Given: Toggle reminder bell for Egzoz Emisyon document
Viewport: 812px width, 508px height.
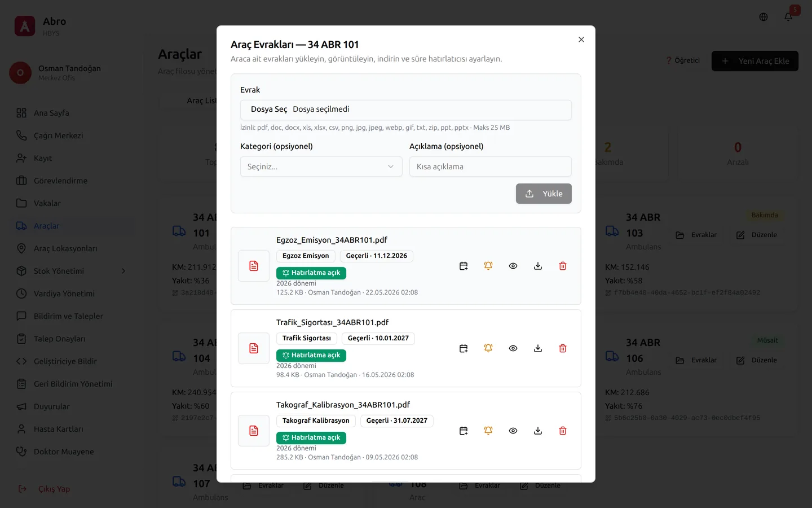Looking at the screenshot, I should click(x=488, y=266).
